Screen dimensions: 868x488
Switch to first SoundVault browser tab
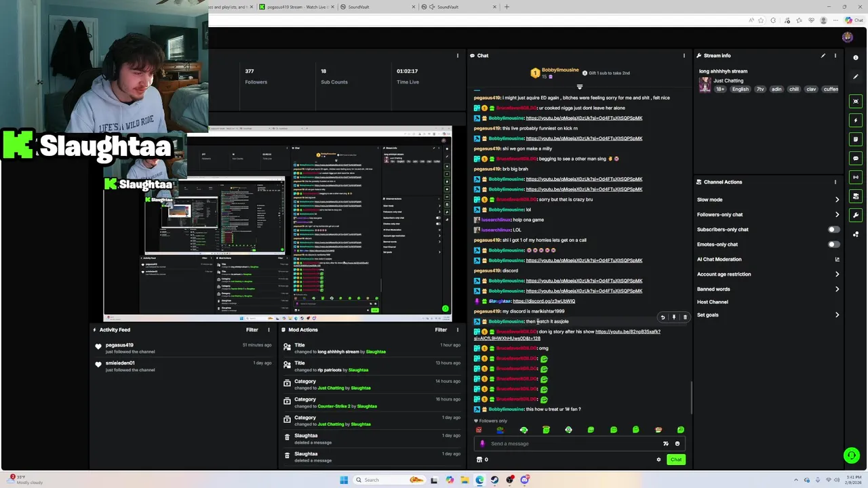pos(379,7)
